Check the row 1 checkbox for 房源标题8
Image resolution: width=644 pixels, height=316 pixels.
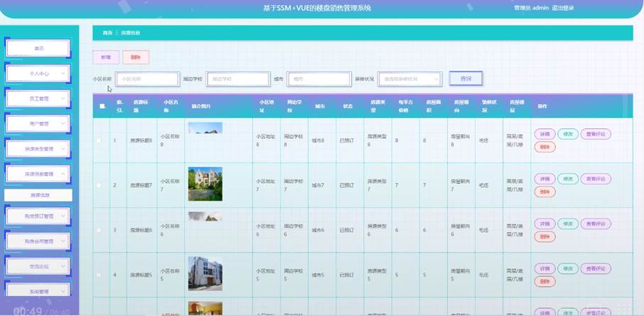99,140
